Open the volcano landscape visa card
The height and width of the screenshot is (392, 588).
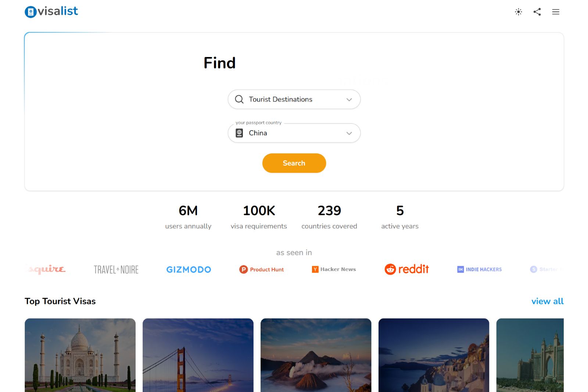click(316, 355)
